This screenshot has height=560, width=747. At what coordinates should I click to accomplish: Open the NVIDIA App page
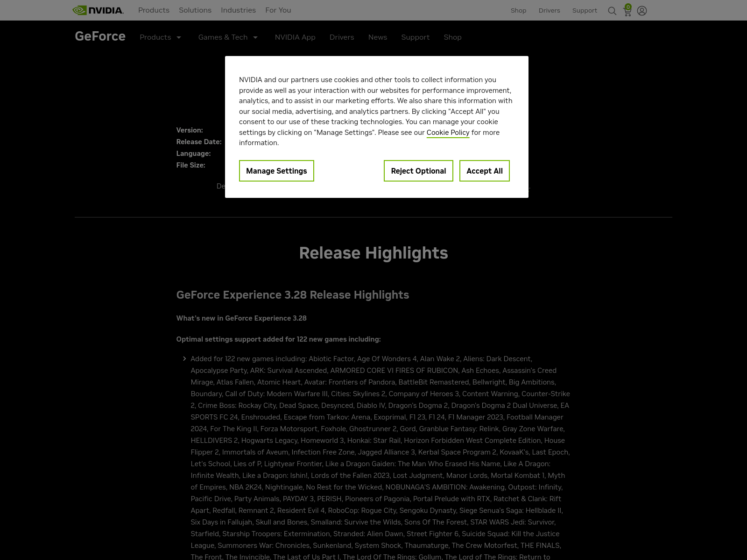[295, 37]
